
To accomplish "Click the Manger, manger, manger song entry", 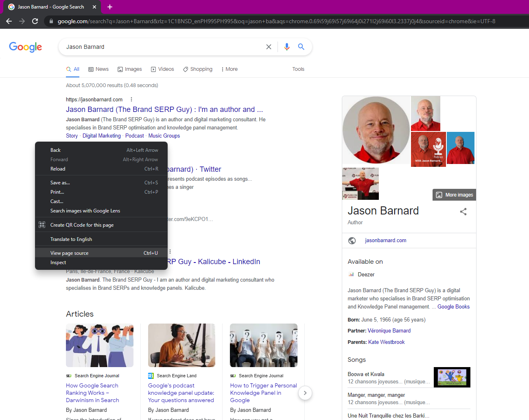I will click(x=389, y=398).
